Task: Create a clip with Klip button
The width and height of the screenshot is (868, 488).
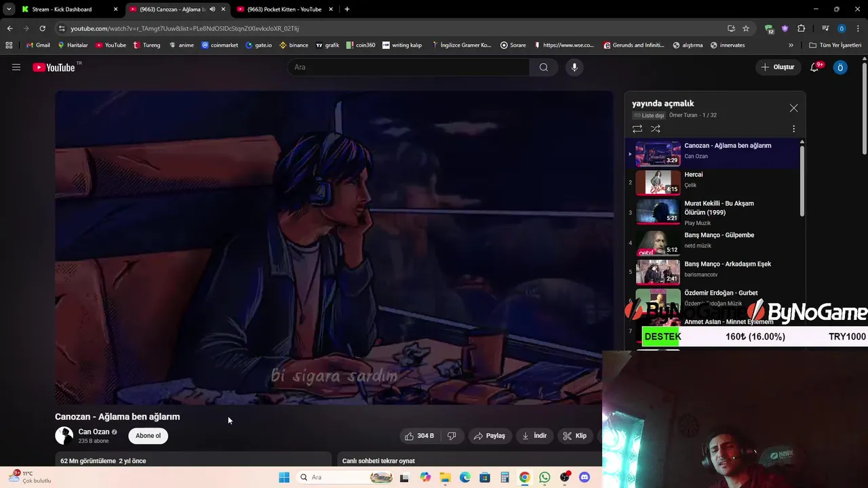Action: (x=575, y=436)
